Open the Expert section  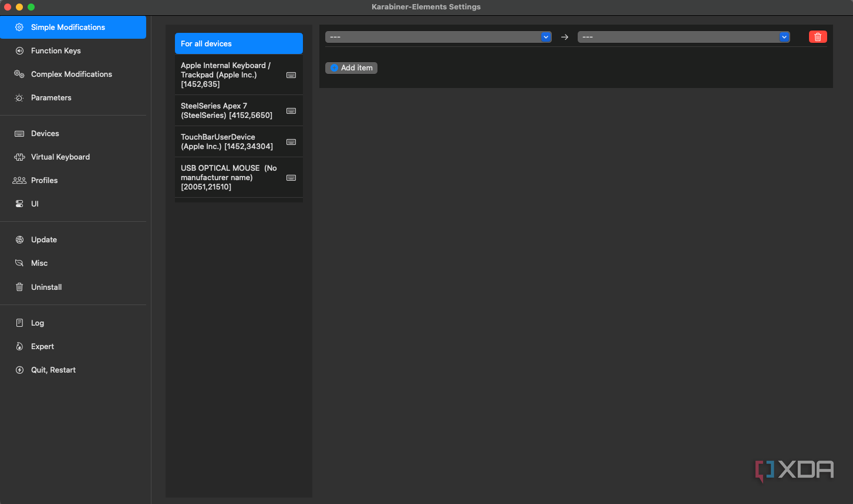(x=73, y=346)
